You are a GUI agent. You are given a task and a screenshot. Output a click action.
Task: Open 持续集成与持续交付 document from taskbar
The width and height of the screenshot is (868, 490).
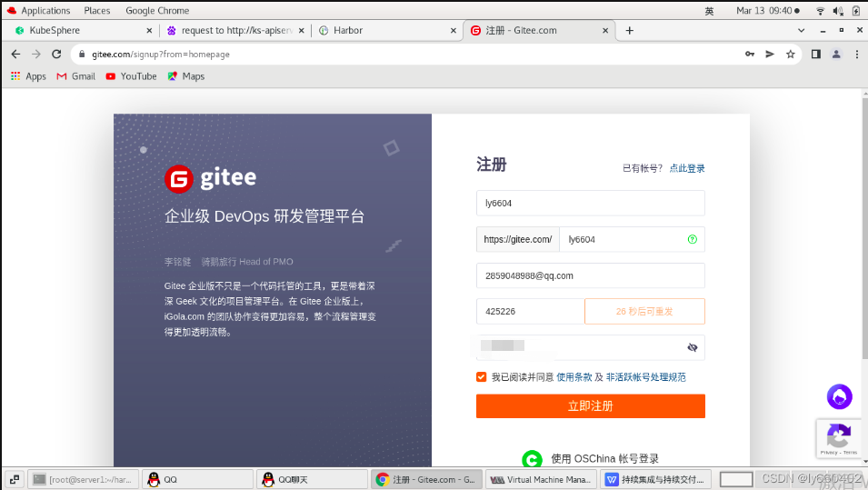pyautogui.click(x=655, y=479)
